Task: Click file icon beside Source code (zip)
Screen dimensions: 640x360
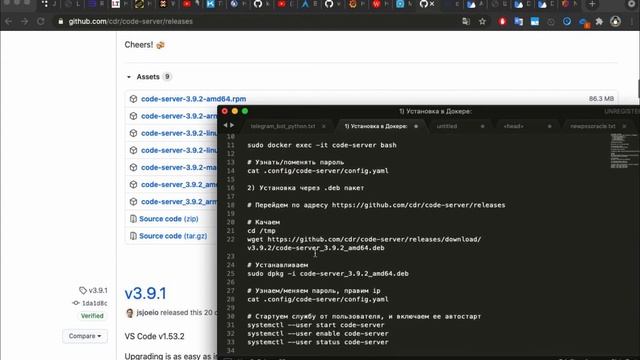Action: [133, 219]
